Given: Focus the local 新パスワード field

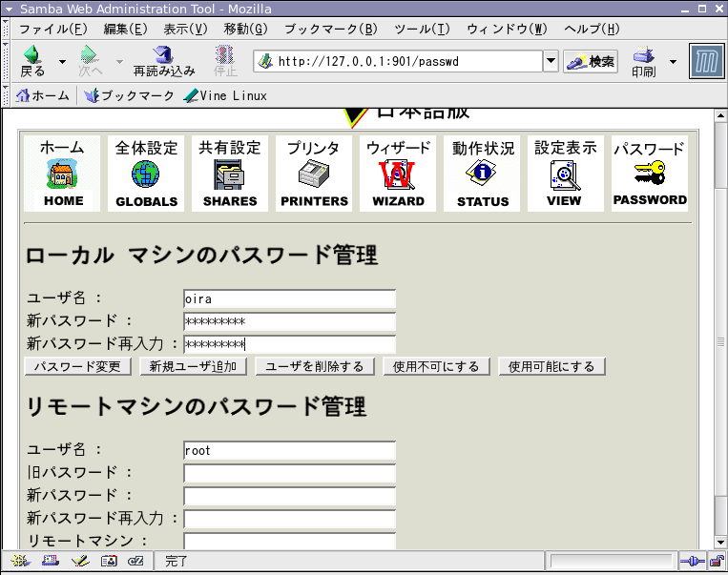Looking at the screenshot, I should pyautogui.click(x=290, y=321).
